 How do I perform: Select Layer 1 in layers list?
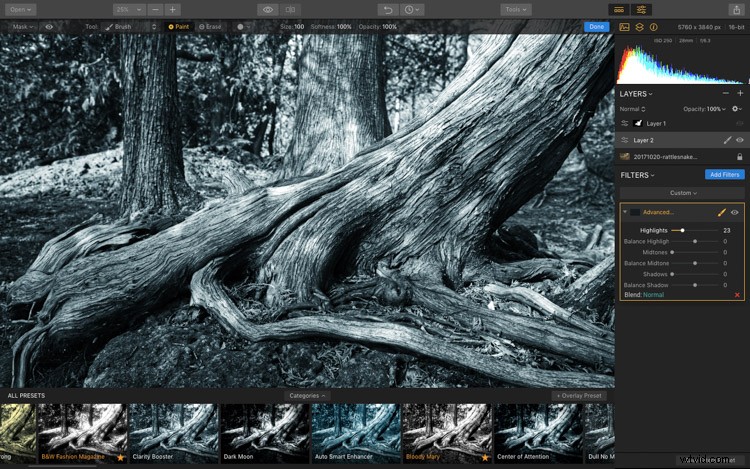pos(682,123)
